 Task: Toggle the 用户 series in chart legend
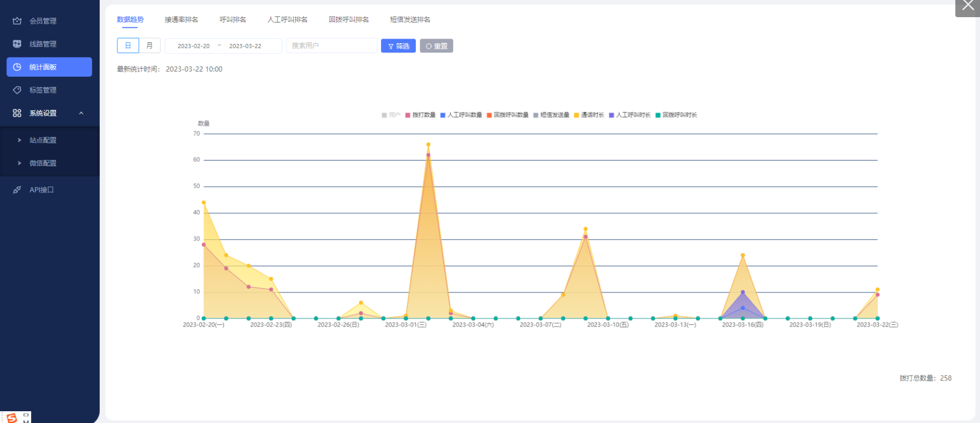click(x=391, y=115)
